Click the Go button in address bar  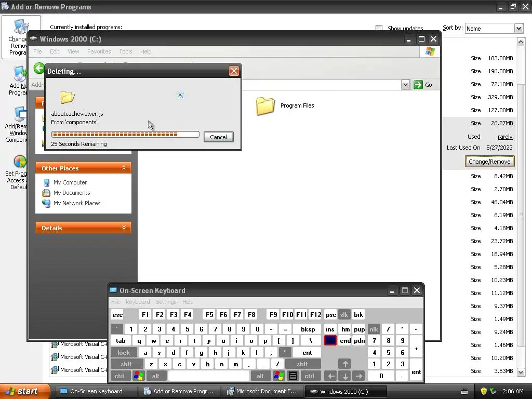click(423, 85)
